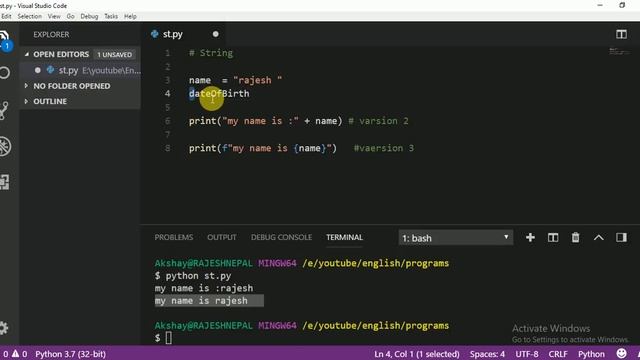Click the 'dateOfBirth' text on line 4
This screenshot has width=640, height=360.
(x=219, y=93)
